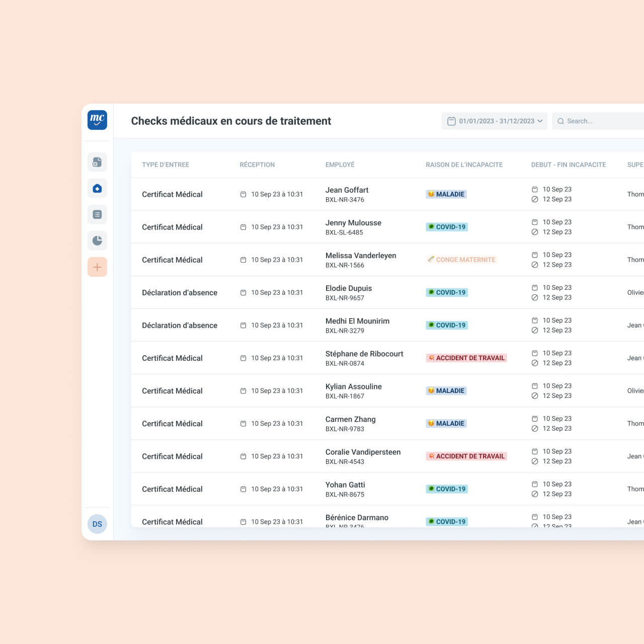Click the search magnifier icon
This screenshot has height=644, width=644.
(560, 121)
